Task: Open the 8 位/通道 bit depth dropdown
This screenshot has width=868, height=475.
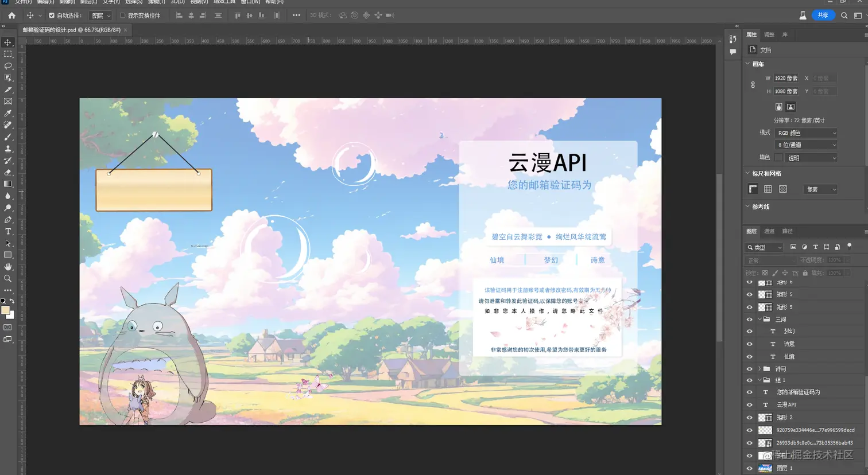Action: [x=806, y=145]
